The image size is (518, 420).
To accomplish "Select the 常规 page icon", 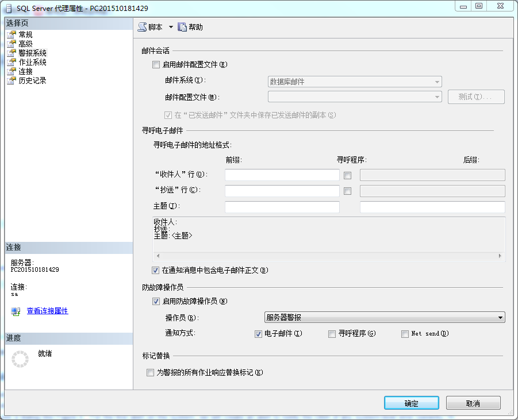I will [x=11, y=34].
